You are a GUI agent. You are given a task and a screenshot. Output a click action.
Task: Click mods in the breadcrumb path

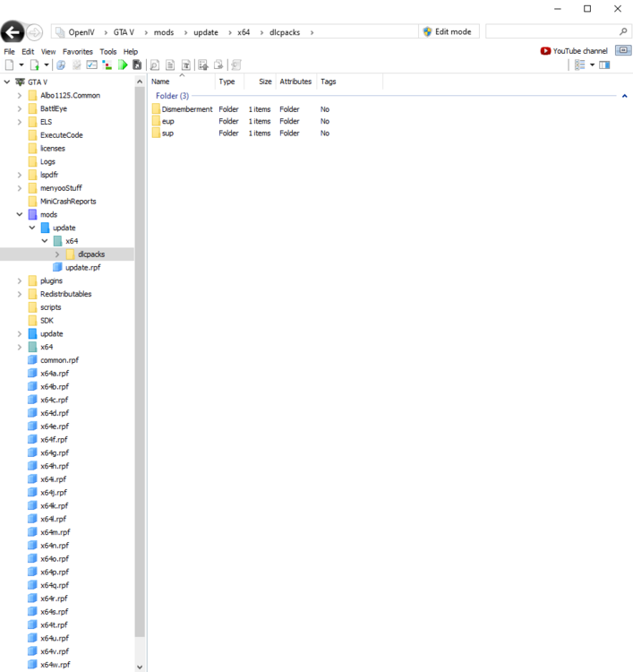(x=164, y=32)
